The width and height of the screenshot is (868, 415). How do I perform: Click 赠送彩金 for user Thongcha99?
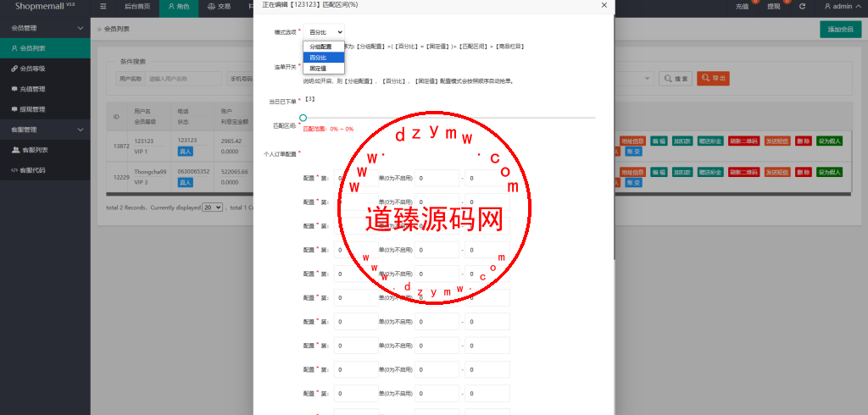[711, 172]
